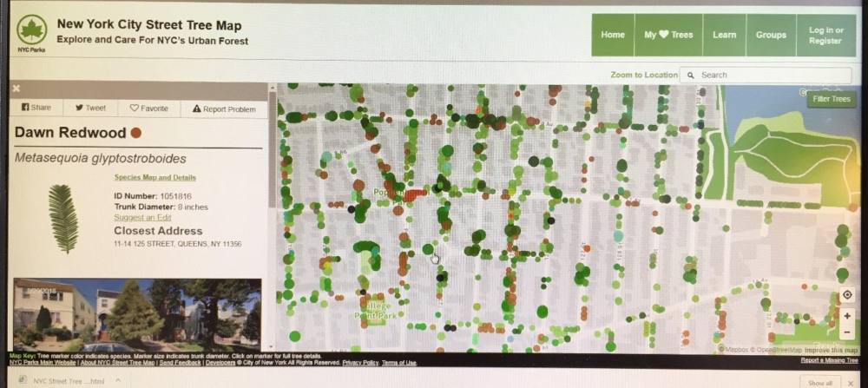Select the ID Number 1051816 text
This screenshot has height=388, width=868.
[153, 196]
